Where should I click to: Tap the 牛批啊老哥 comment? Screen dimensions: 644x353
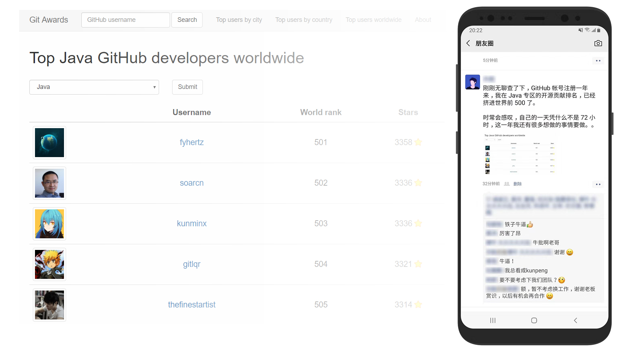[x=546, y=243]
